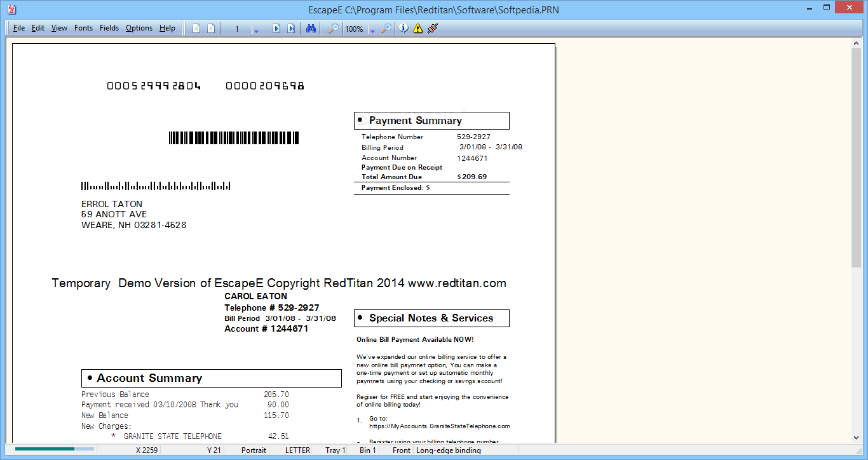The image size is (868, 460).
Task: Open the Edit menu
Action: [38, 28]
